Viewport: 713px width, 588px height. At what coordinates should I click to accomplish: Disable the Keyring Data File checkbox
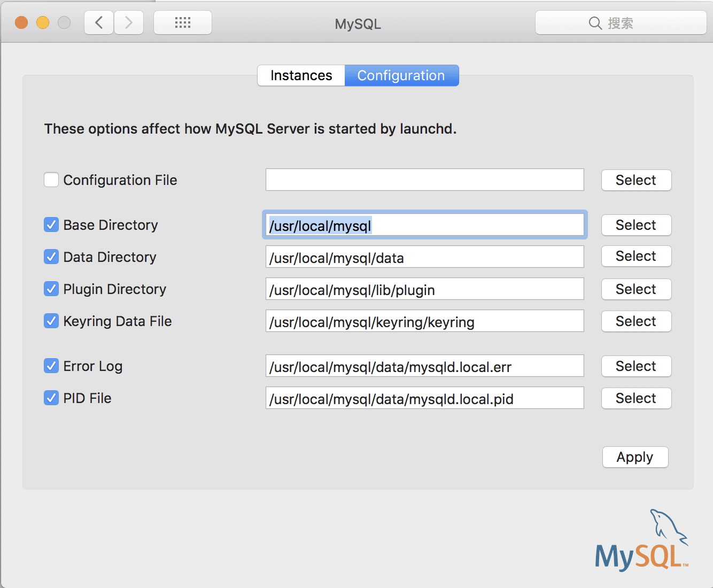51,321
